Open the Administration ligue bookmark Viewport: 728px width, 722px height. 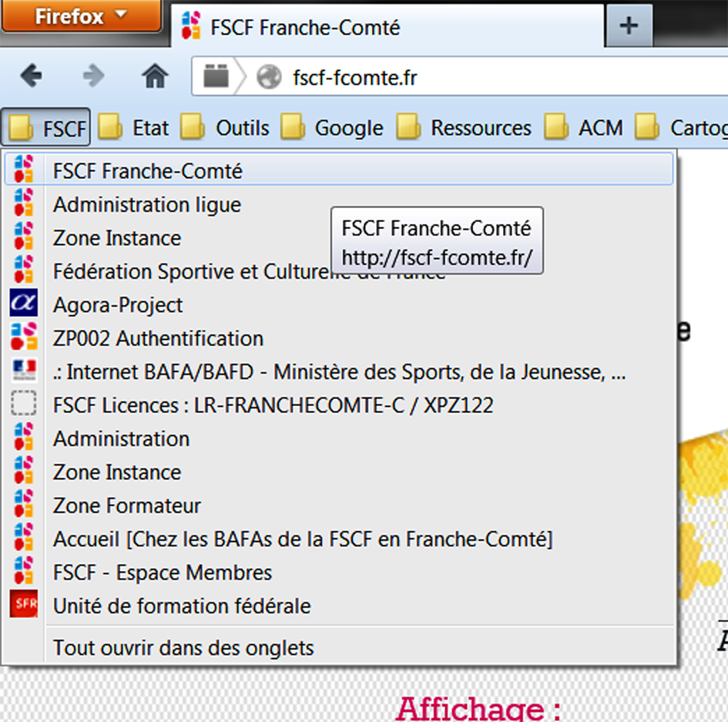[x=339, y=204]
